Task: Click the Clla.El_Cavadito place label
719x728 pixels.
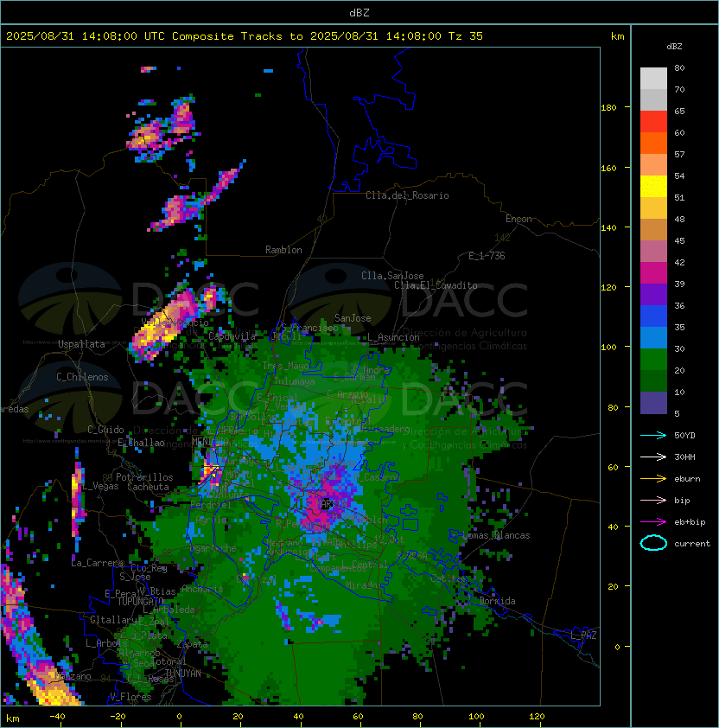Action: (436, 285)
